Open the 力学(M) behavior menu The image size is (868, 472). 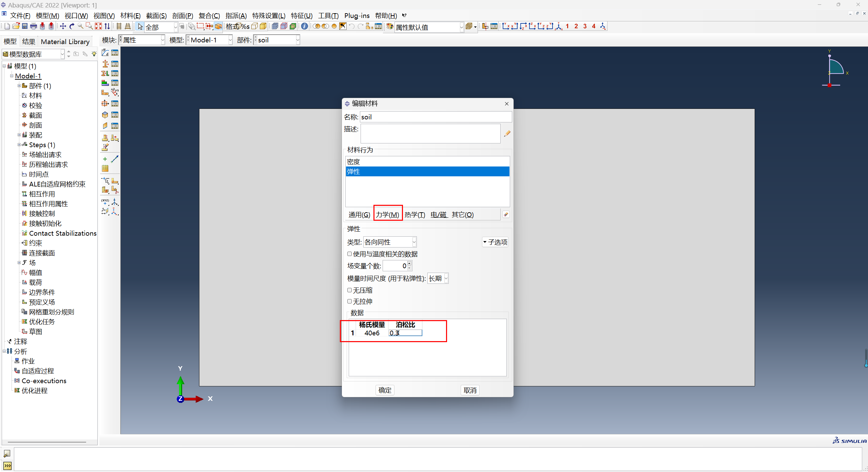[387, 215]
